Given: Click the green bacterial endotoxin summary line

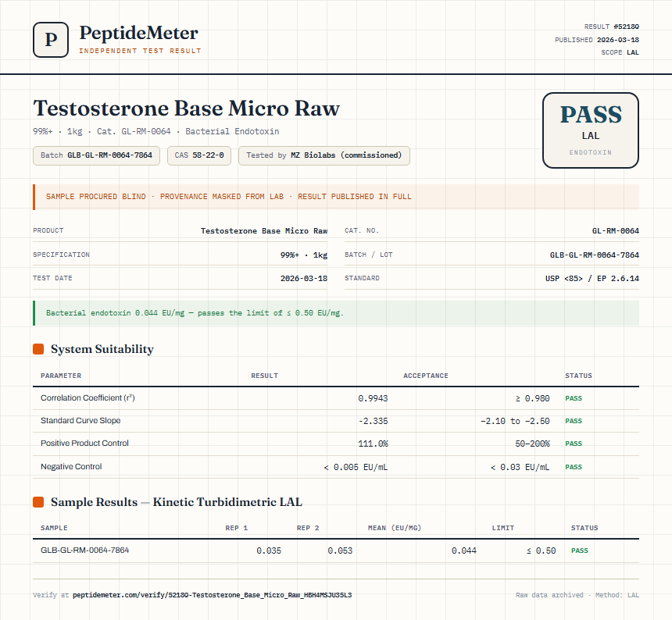Looking at the screenshot, I should 336,313.
